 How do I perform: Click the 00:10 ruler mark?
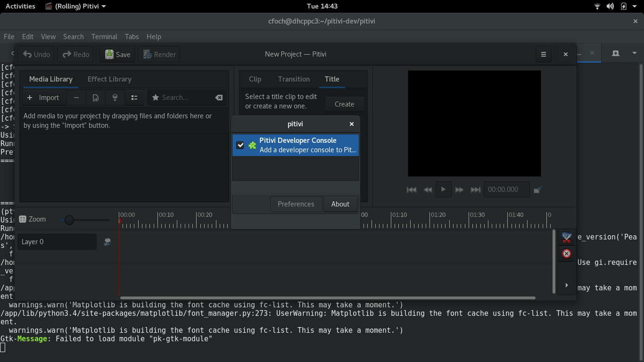[x=166, y=215]
